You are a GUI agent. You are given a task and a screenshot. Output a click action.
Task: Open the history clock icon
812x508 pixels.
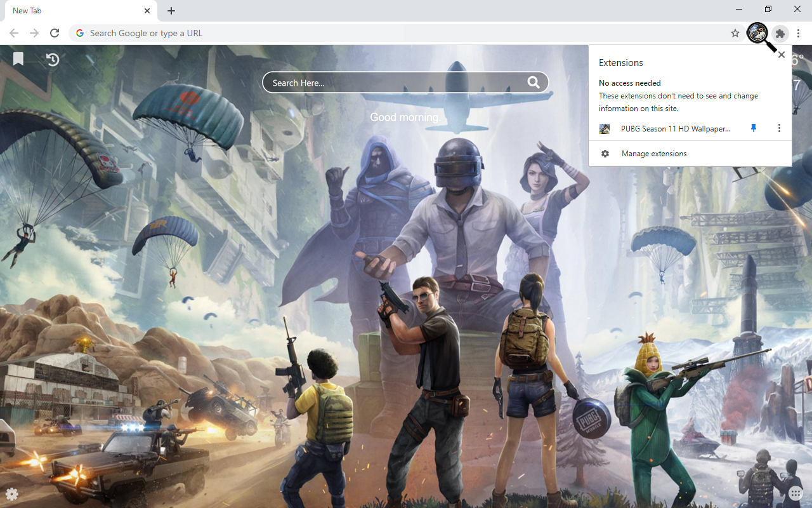[x=53, y=59]
